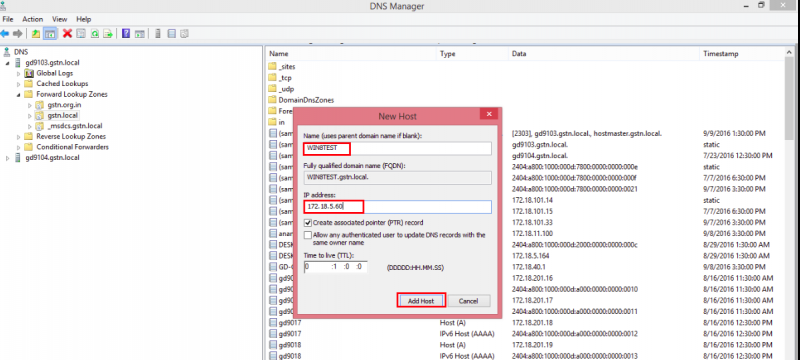This screenshot has width=800, height=360.
Task: Click the Forward arrow toolbar icon
Action: [x=18, y=34]
